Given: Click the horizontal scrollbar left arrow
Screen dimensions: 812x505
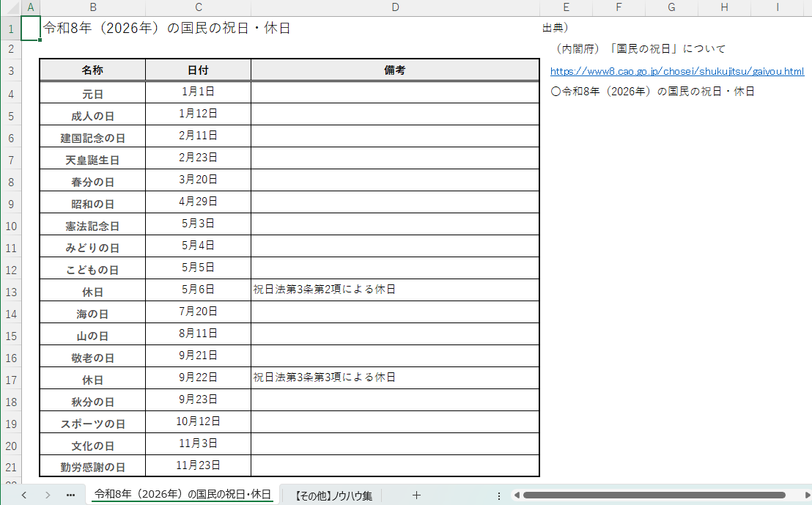Looking at the screenshot, I should (516, 495).
